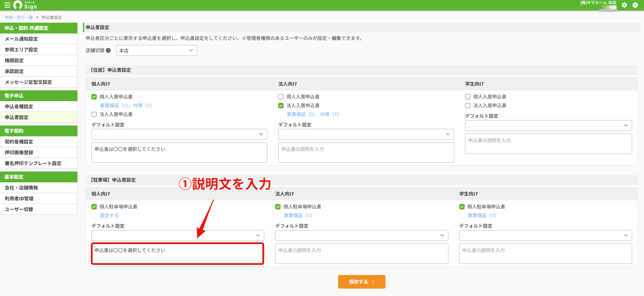Image resolution: width=644 pixels, height=296 pixels.
Task: Click 家賃保証（3）、付帯（1） link
Action: pyautogui.click(x=313, y=114)
